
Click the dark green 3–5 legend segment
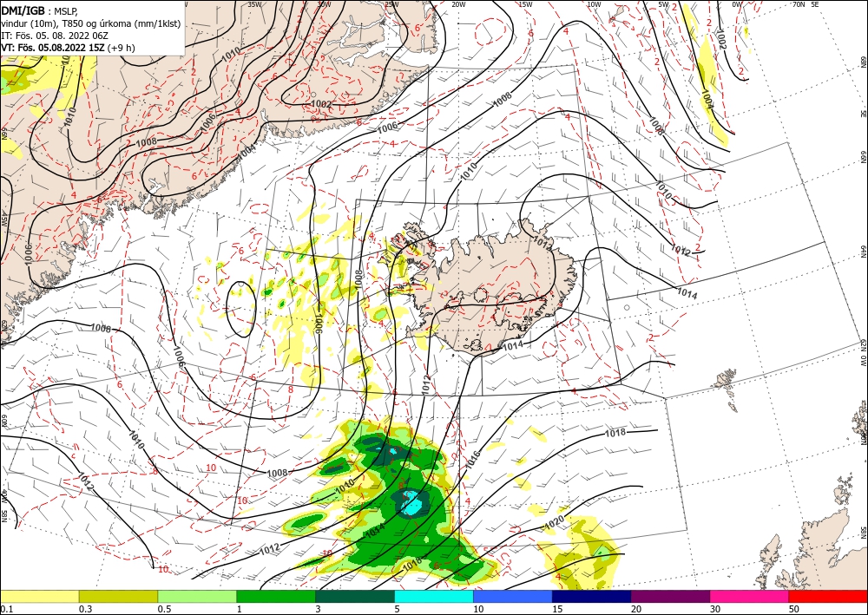pos(355,596)
